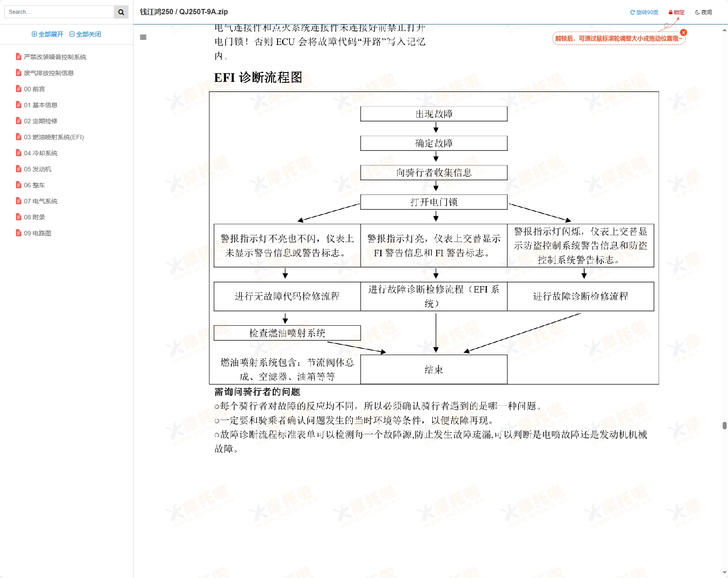Click file icon beside 03 燃油喷射系统(EFI)
728x578 pixels.
[19, 137]
